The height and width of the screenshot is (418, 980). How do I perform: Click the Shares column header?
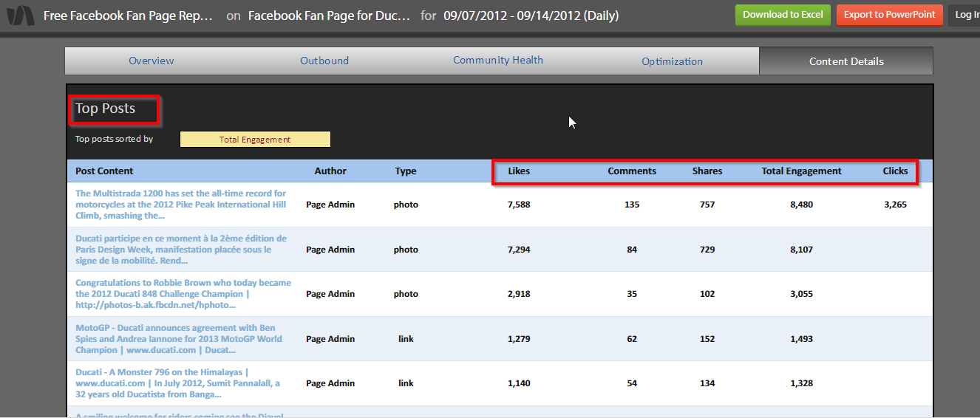tap(707, 171)
